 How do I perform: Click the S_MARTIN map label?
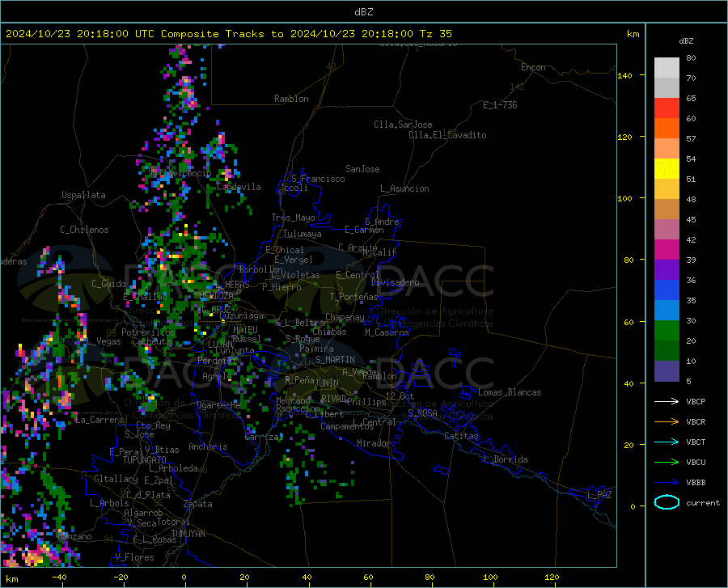click(x=335, y=360)
